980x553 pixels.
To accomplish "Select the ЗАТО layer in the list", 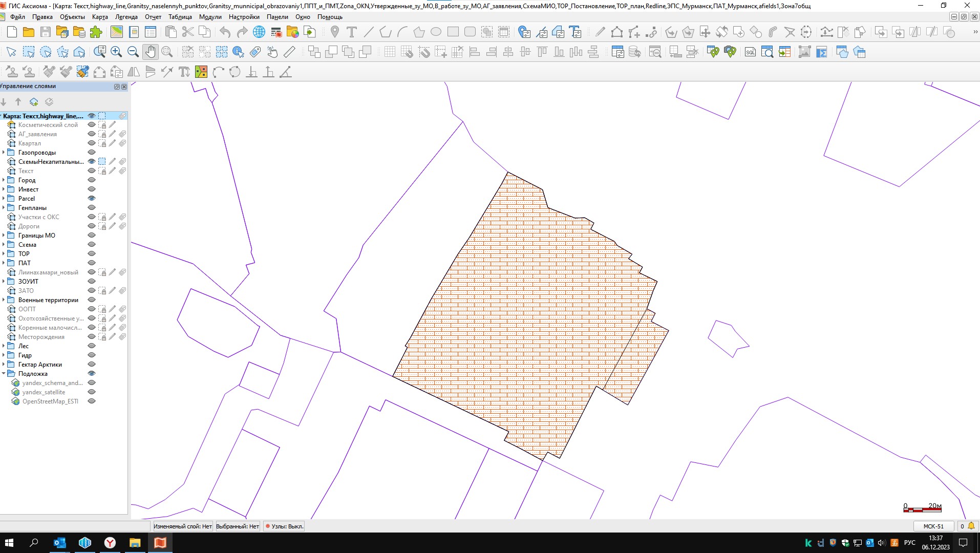I will click(x=26, y=291).
